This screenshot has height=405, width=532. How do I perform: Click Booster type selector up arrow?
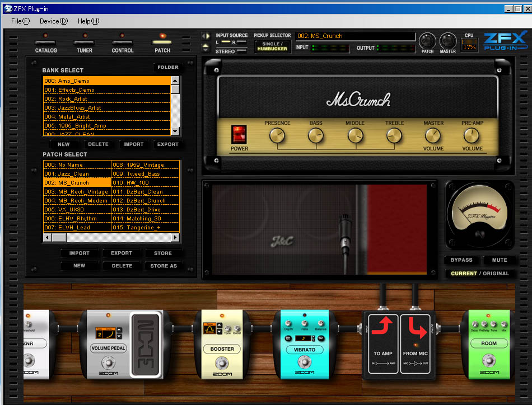220,326
